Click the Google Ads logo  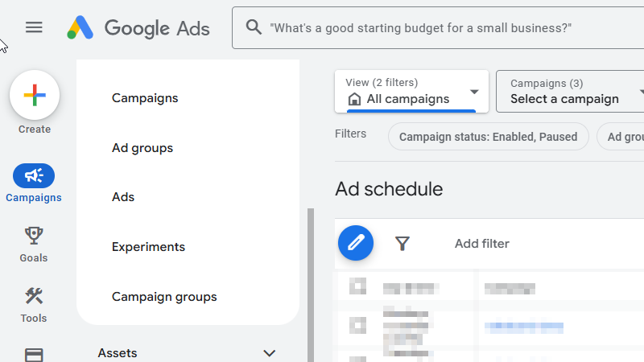coord(138,28)
